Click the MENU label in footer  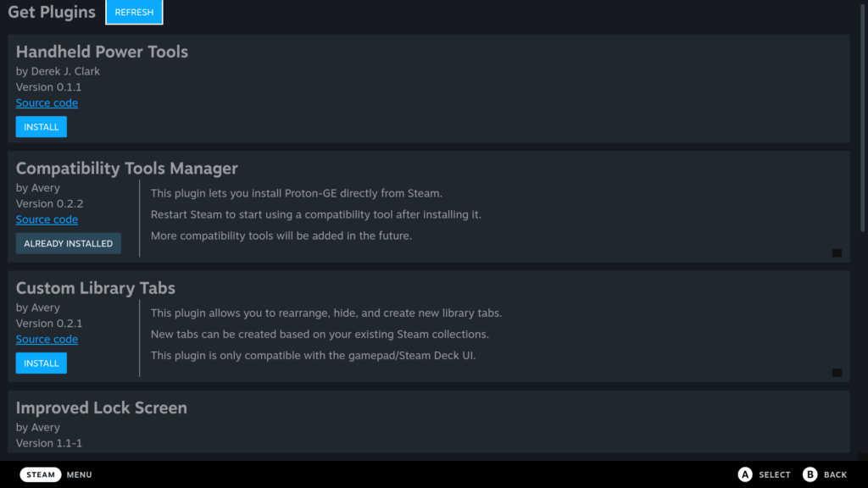[x=79, y=475]
